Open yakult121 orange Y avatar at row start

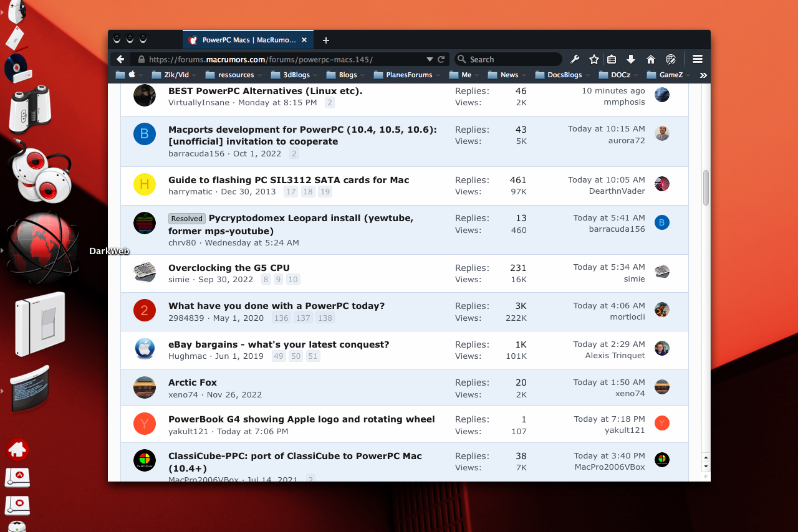[145, 424]
